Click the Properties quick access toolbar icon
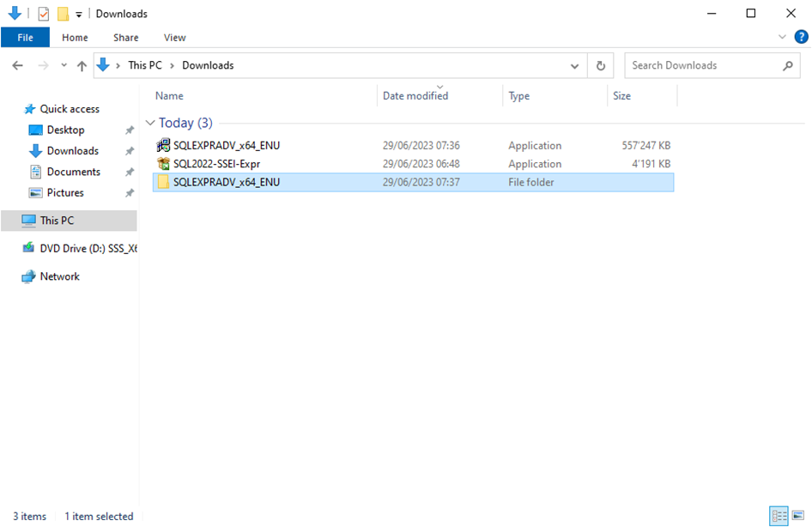Screen dimensions: 812x527 pos(44,14)
